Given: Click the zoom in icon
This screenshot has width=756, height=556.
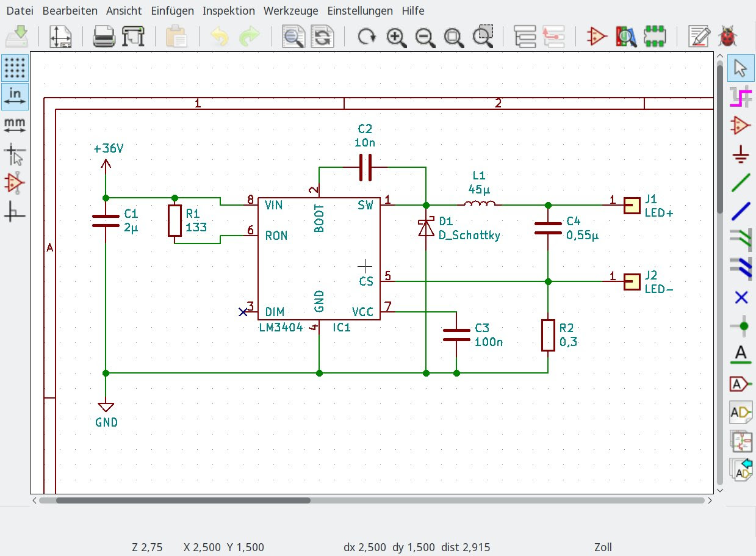Looking at the screenshot, I should [395, 37].
